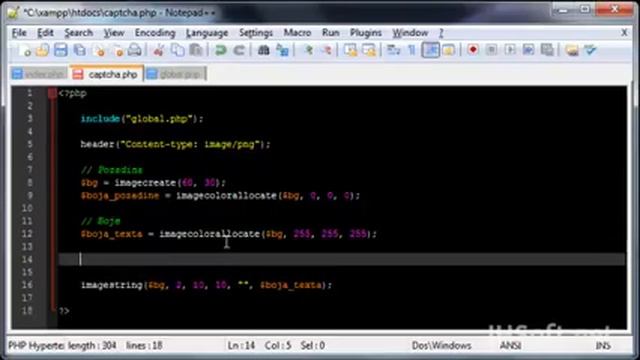Open the Window menu
The width and height of the screenshot is (640, 360).
410,33
